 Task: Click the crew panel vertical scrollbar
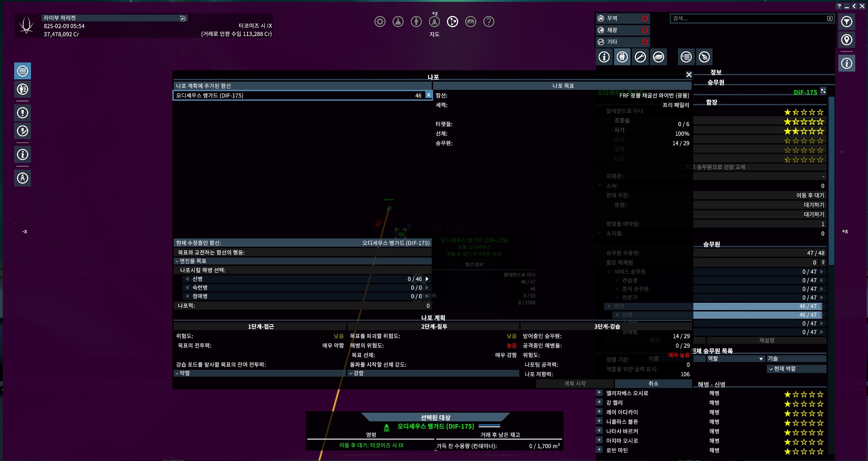(x=831, y=180)
